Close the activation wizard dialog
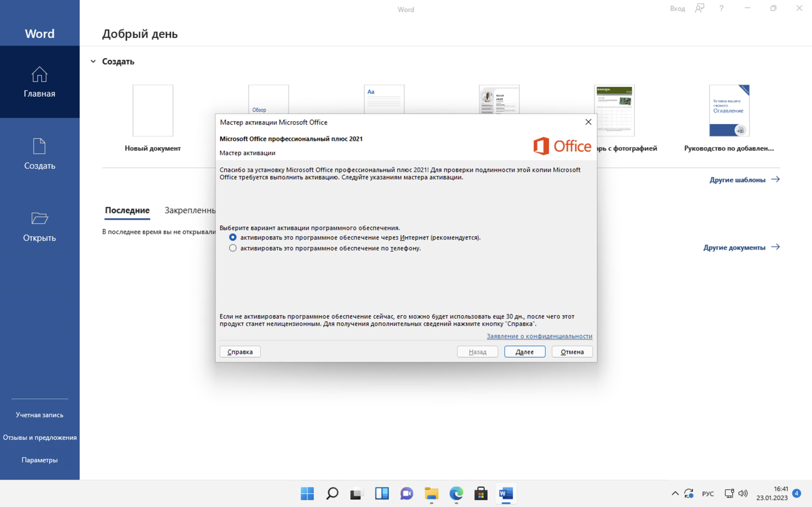Screen dimensions: 812x507 tap(588, 122)
